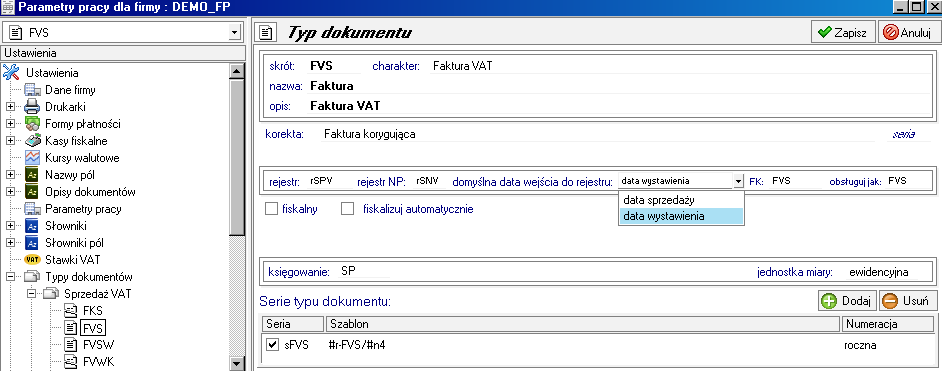Viewport: 942px width, 371px height.
Task: Click the tree scrollbar down arrow
Action: click(x=237, y=363)
